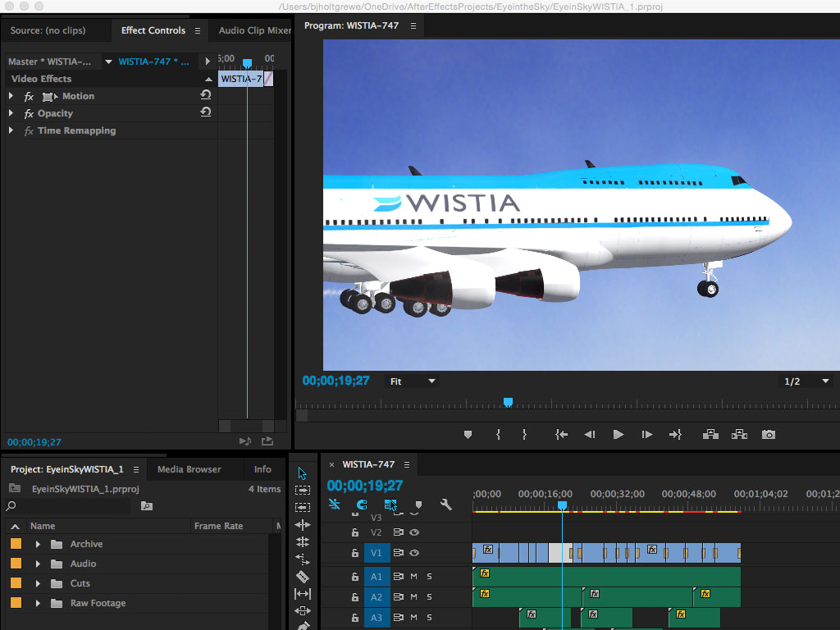Click the Export Frame camera icon
The image size is (840, 630).
coord(768,435)
